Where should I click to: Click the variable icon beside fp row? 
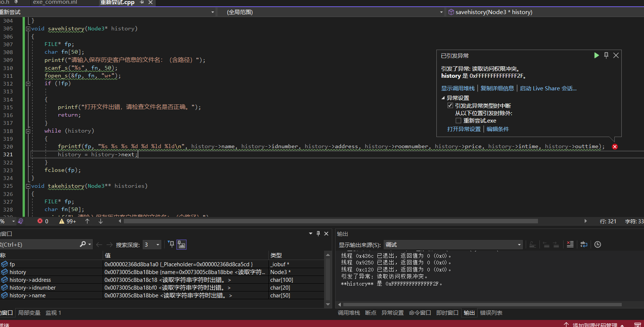4,264
